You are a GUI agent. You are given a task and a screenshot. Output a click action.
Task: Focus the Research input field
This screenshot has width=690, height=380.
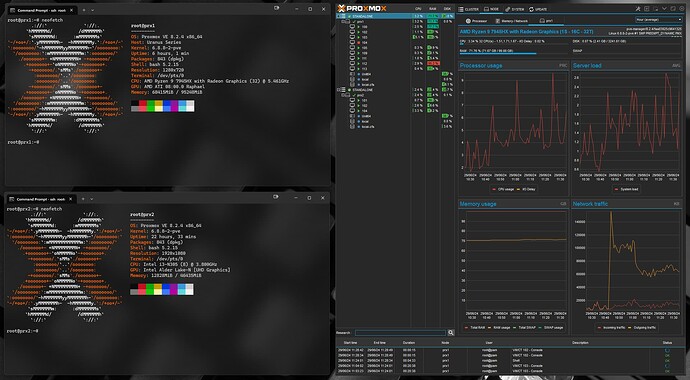pyautogui.click(x=400, y=332)
